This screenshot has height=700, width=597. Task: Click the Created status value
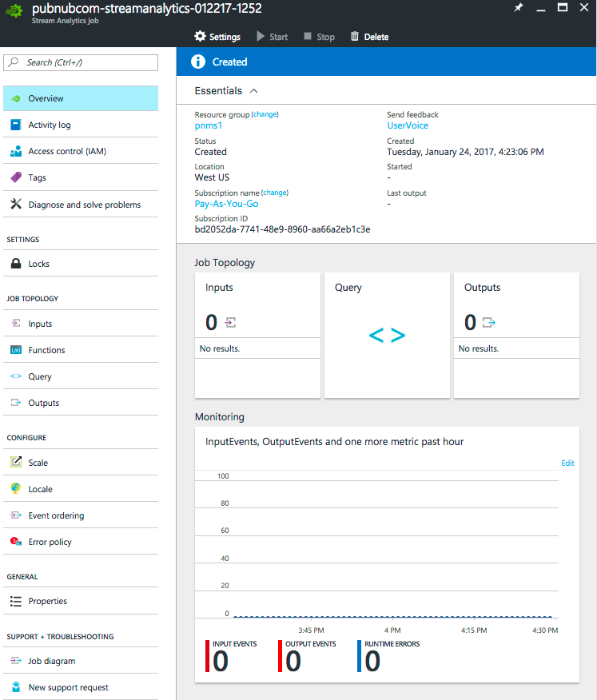click(x=211, y=152)
